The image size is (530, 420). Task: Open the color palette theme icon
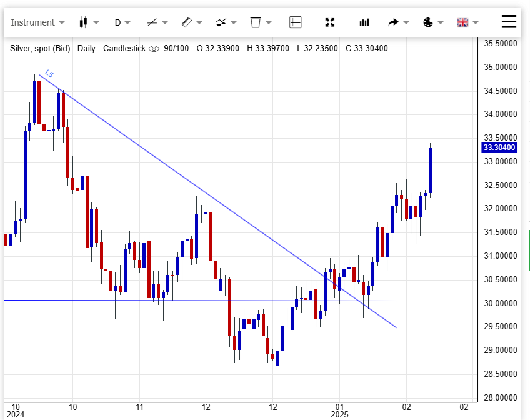[428, 22]
